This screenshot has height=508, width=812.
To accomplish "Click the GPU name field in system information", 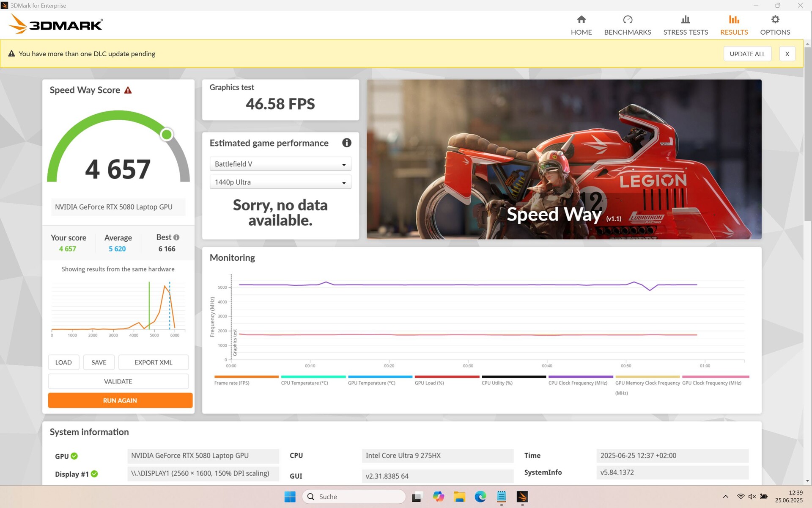I will pos(203,456).
